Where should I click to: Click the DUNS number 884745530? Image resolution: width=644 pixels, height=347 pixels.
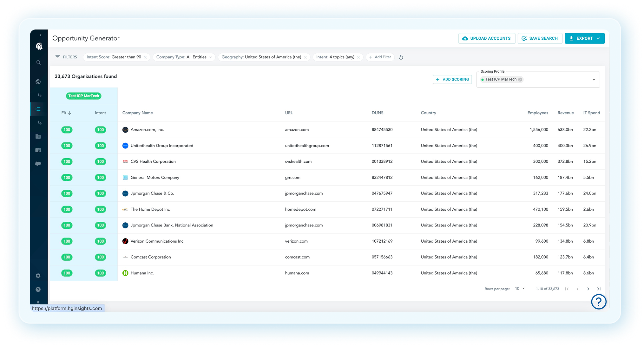coord(382,130)
